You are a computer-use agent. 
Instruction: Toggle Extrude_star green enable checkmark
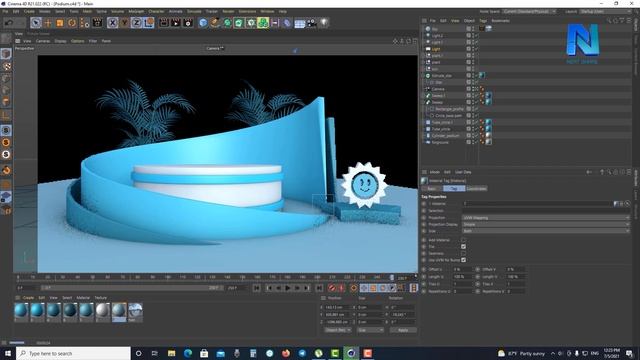477,76
